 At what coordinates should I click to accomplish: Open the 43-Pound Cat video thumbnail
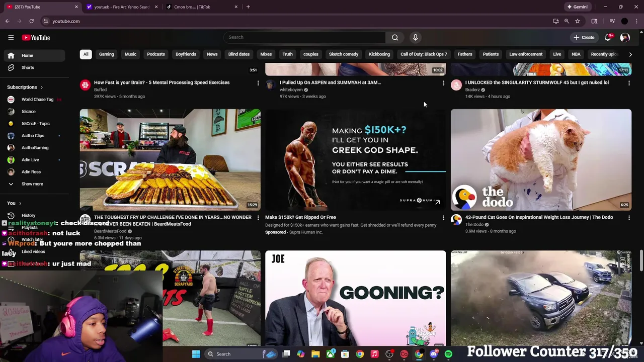click(x=541, y=159)
